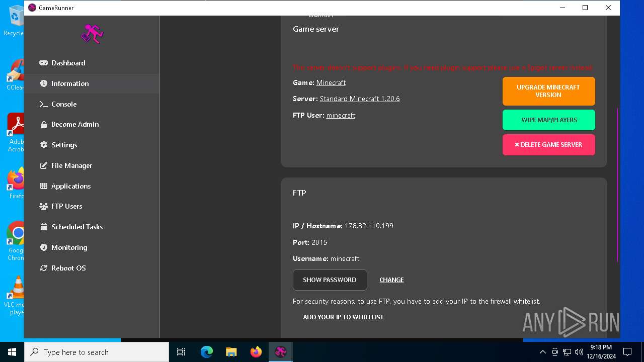
Task: Open File Explorer from the taskbar
Action: (231, 352)
